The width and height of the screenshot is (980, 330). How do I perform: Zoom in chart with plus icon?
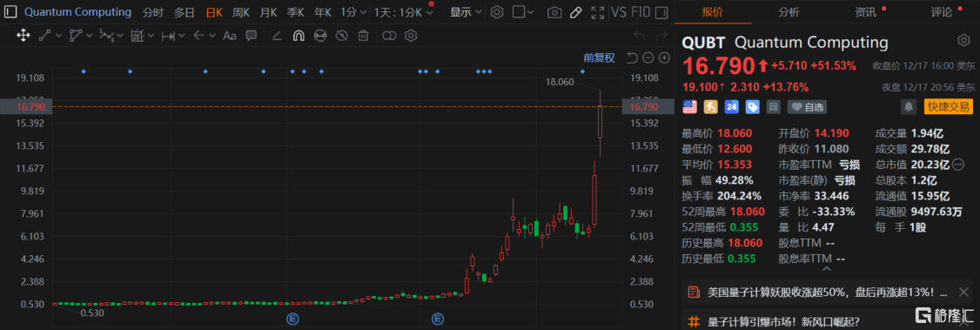coord(664,58)
